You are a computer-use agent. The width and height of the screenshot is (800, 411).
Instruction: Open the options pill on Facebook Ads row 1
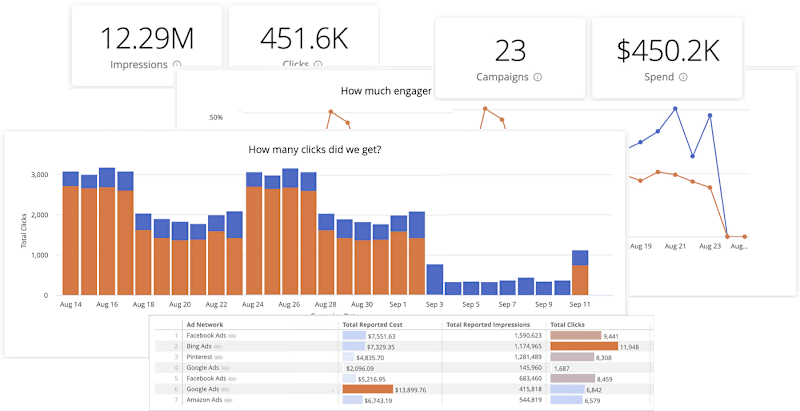233,336
